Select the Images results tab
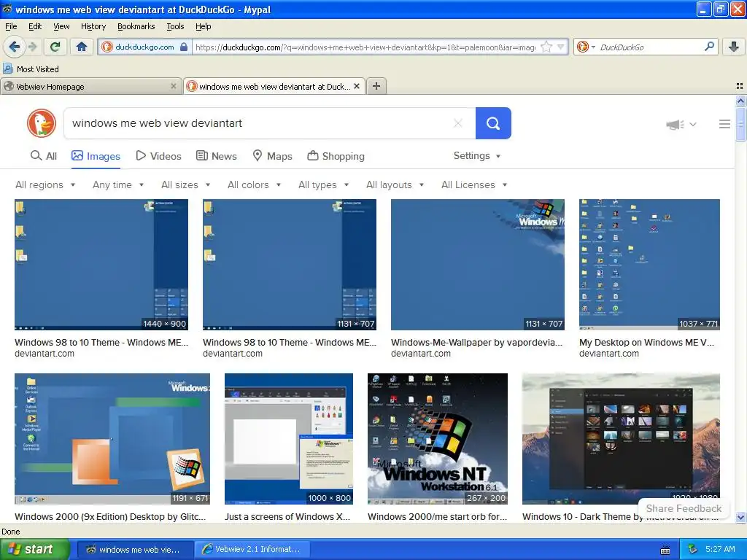 pyautogui.click(x=96, y=156)
